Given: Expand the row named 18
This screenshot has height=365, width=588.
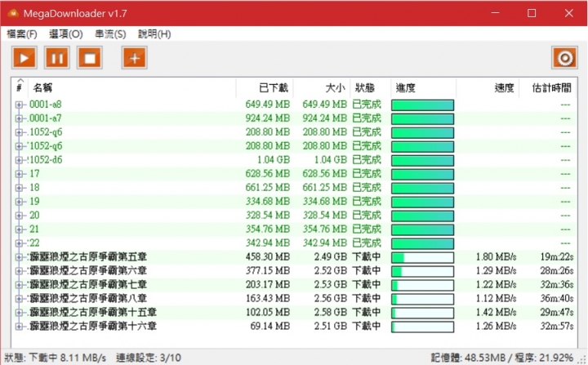Looking at the screenshot, I should (19, 188).
